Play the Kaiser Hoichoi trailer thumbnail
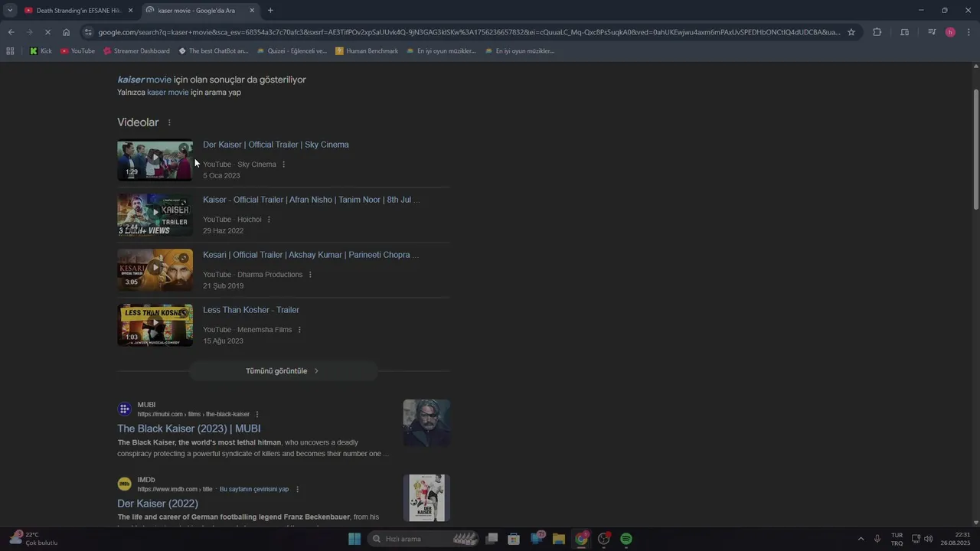980x551 pixels. point(155,215)
